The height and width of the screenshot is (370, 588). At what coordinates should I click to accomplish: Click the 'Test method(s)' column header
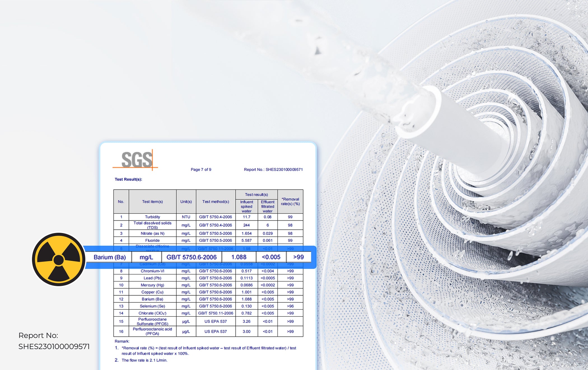coord(216,202)
